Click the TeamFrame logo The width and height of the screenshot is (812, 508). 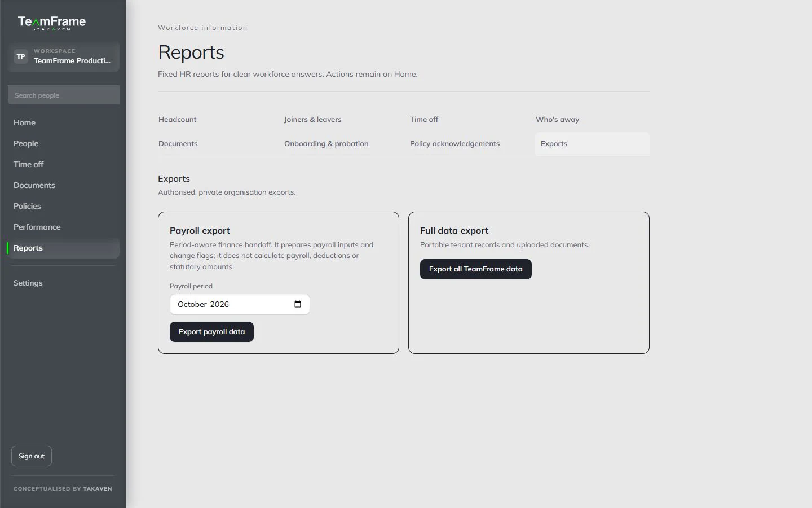coord(52,23)
